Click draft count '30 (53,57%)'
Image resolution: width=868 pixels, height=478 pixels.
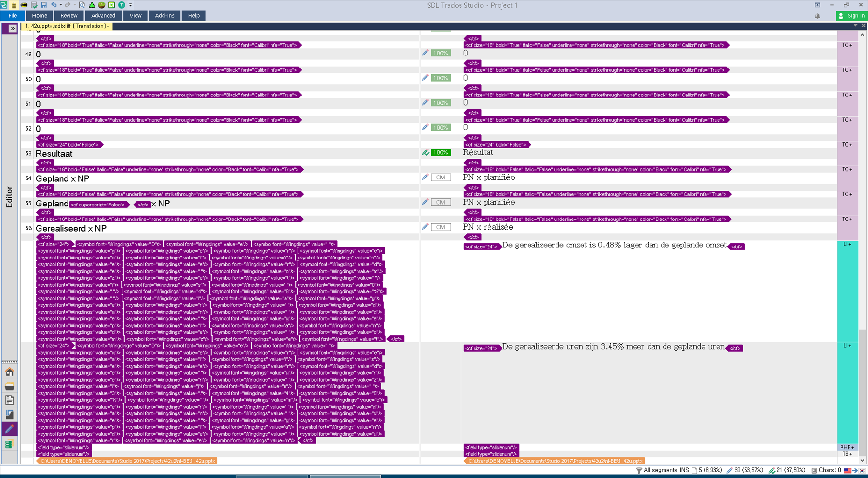[745, 470]
